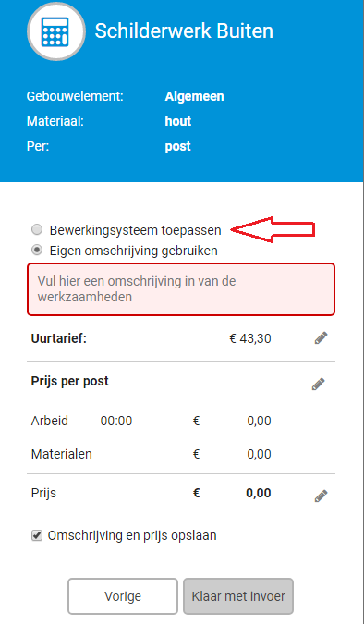Click the Gebouwelement value Algemeen

tap(195, 97)
